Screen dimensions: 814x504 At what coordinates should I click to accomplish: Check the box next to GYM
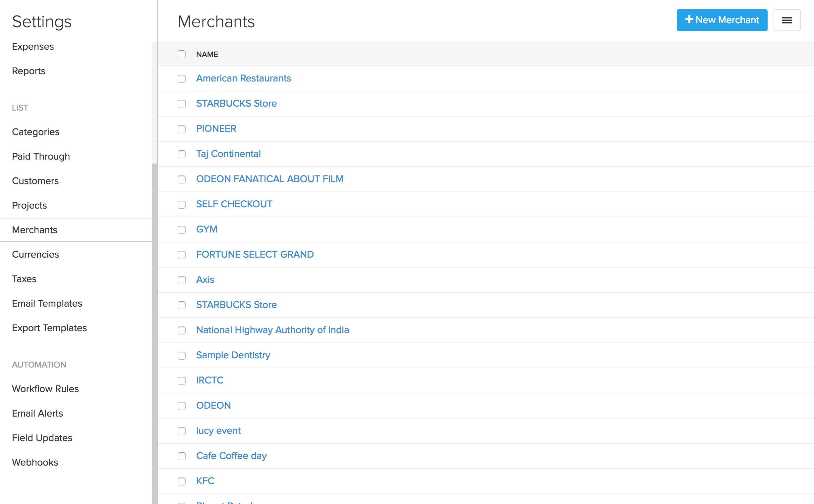pos(182,230)
